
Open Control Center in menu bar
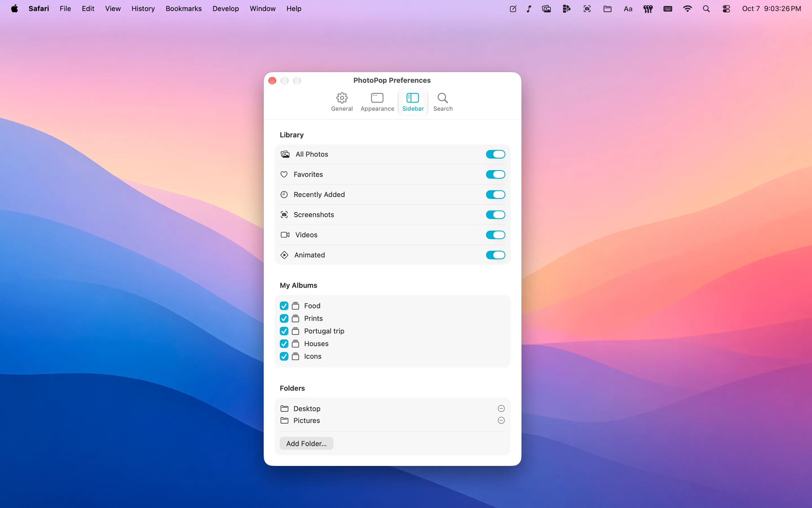[x=726, y=9]
